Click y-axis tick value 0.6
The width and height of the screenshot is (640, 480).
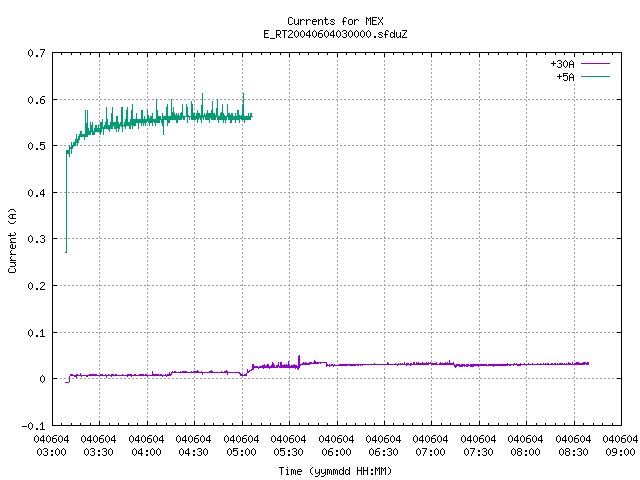[x=36, y=100]
